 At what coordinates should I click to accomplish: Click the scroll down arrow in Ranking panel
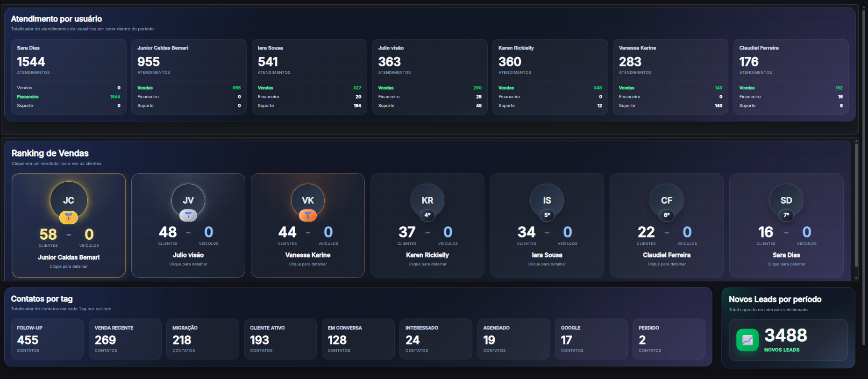(856, 278)
